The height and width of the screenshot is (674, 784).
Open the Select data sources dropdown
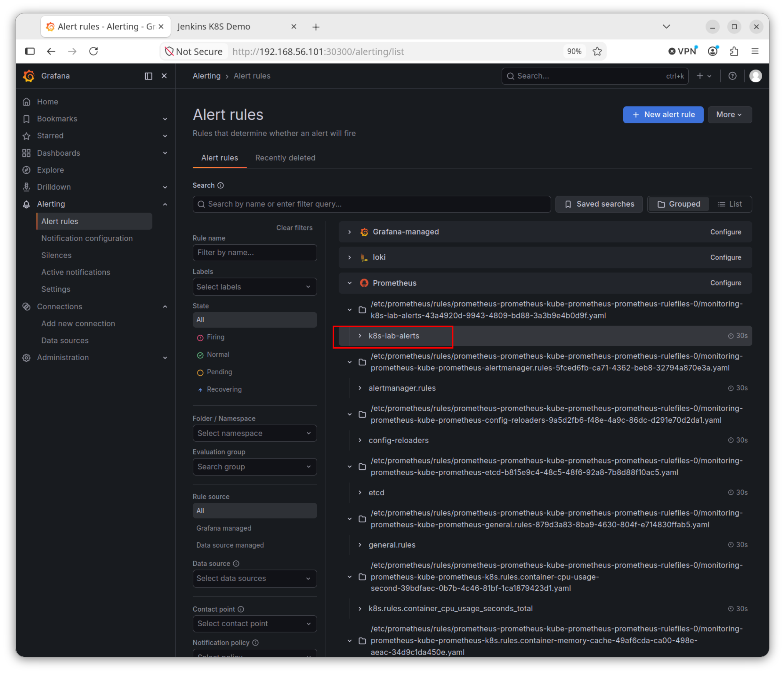(x=255, y=579)
